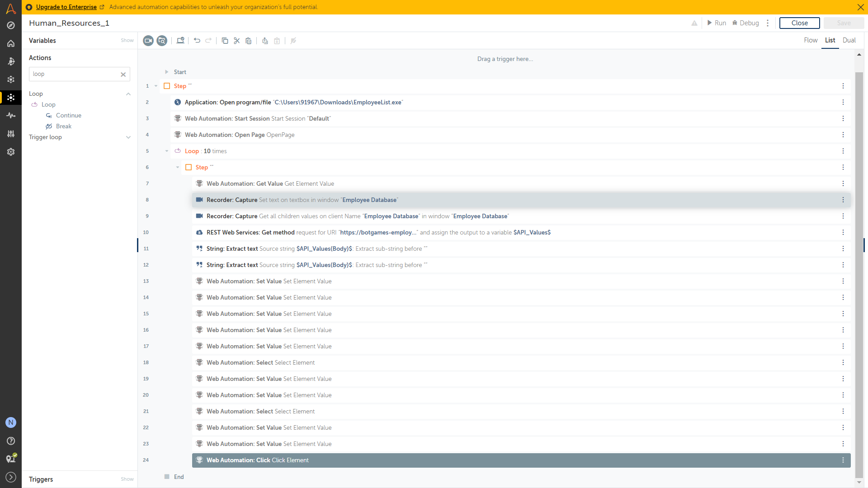
Task: Switch to the Flow view tab
Action: coord(810,40)
